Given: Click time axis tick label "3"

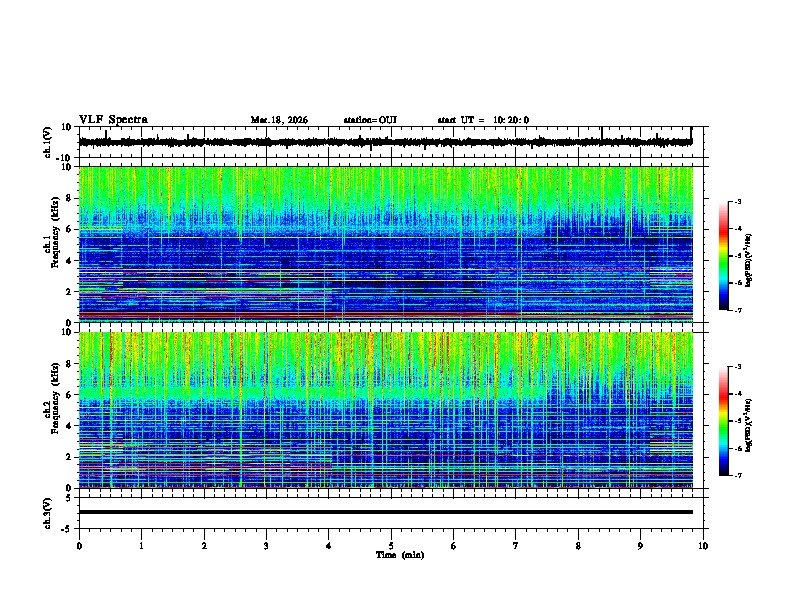Looking at the screenshot, I should [x=266, y=546].
